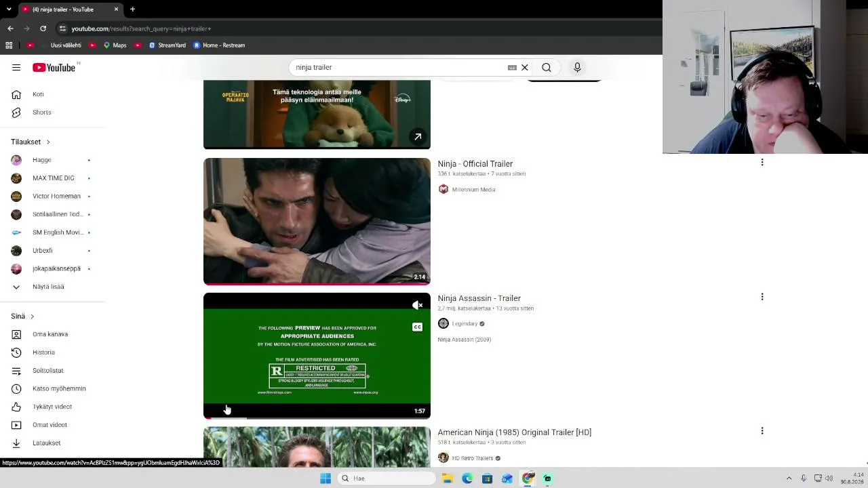The width and height of the screenshot is (868, 488).
Task: Clear the search box with the X icon
Action: (x=525, y=67)
